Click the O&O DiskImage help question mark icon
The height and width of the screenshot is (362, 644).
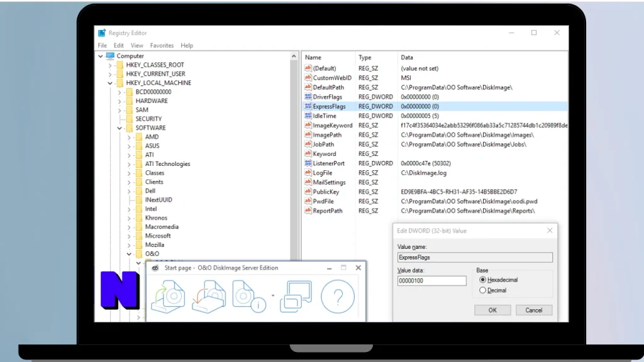[x=338, y=297]
